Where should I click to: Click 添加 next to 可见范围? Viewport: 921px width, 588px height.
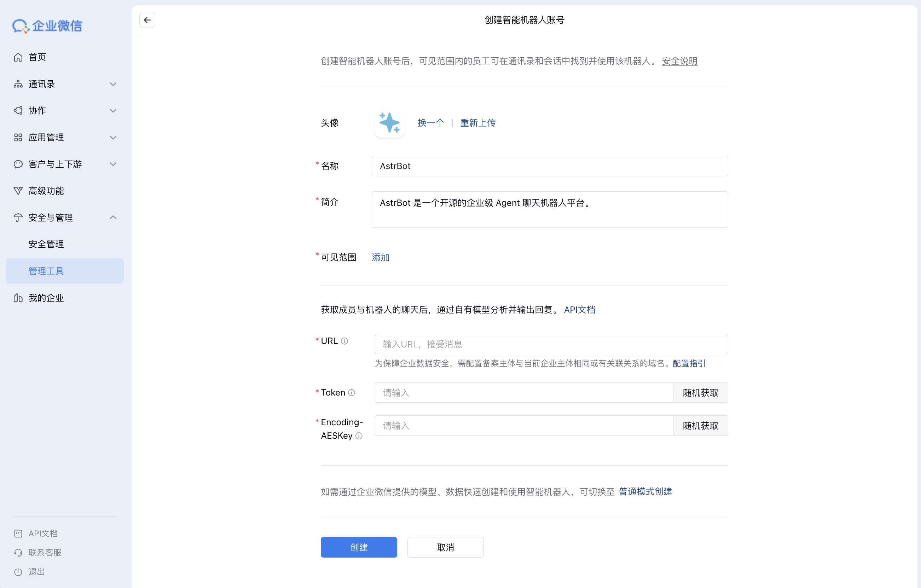coord(380,258)
